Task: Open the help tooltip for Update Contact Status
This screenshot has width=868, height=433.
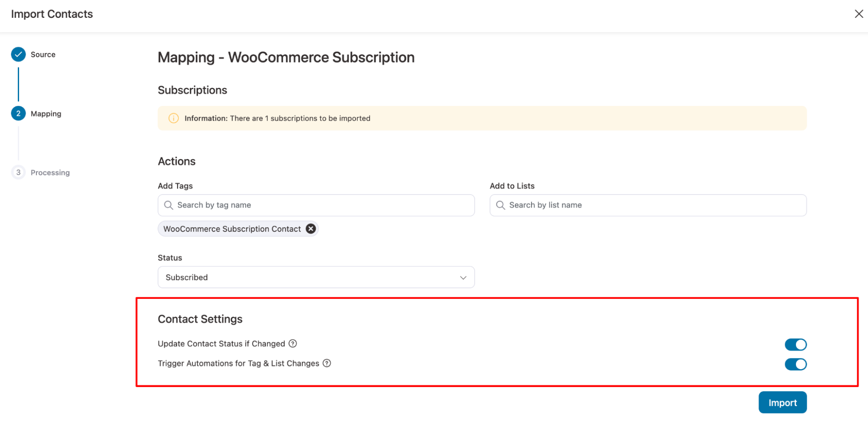Action: tap(293, 344)
